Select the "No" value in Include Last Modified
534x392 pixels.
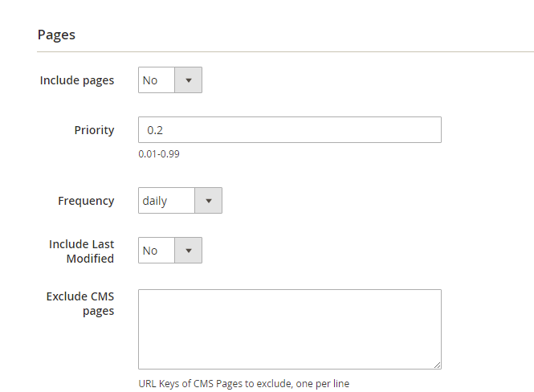(150, 251)
